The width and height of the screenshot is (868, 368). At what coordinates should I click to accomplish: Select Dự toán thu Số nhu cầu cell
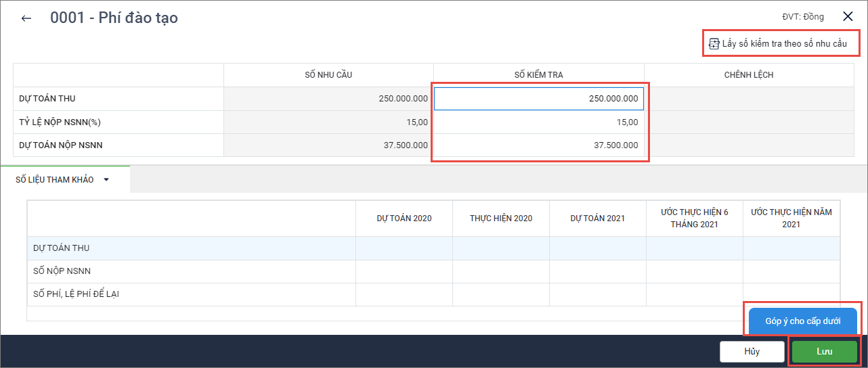point(328,99)
